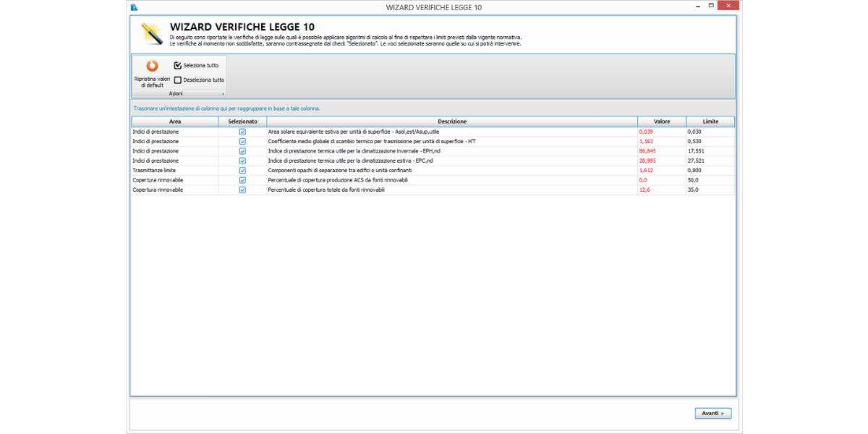Click the application logo in title bar

click(x=134, y=7)
